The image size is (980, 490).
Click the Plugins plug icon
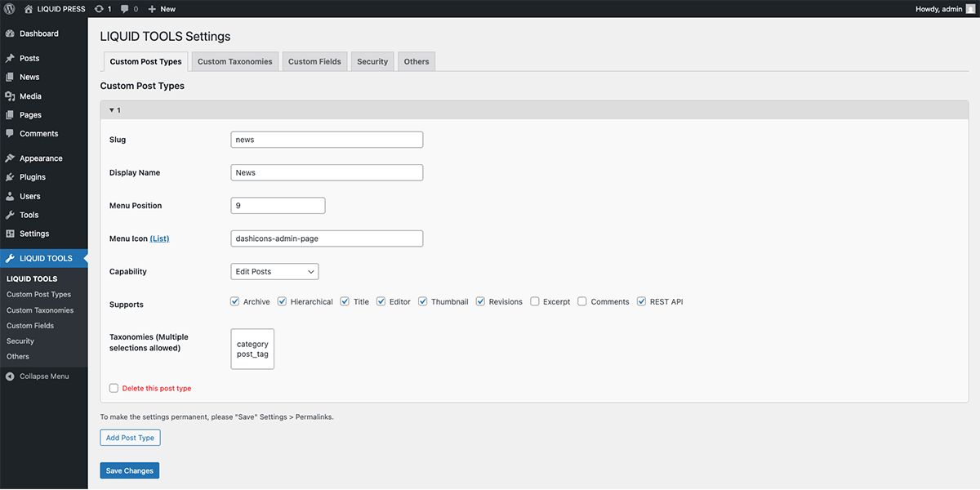tap(10, 177)
